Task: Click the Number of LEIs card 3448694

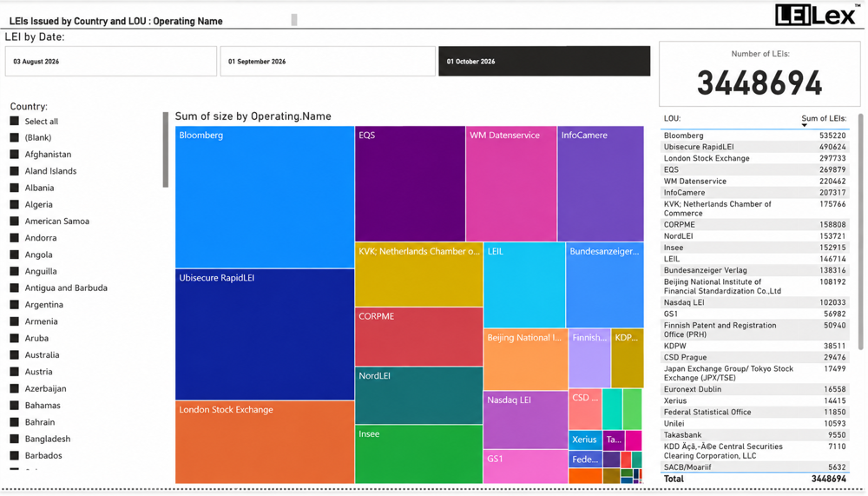Action: tap(759, 74)
